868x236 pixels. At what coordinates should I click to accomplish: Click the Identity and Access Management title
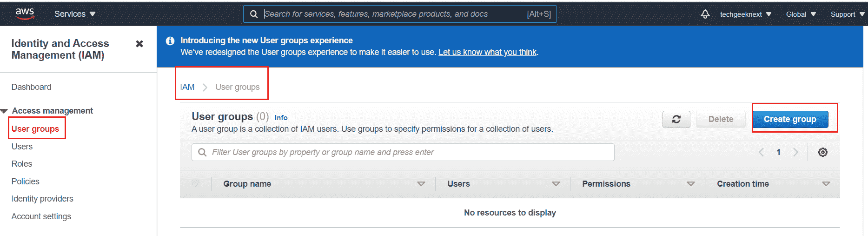tap(60, 49)
